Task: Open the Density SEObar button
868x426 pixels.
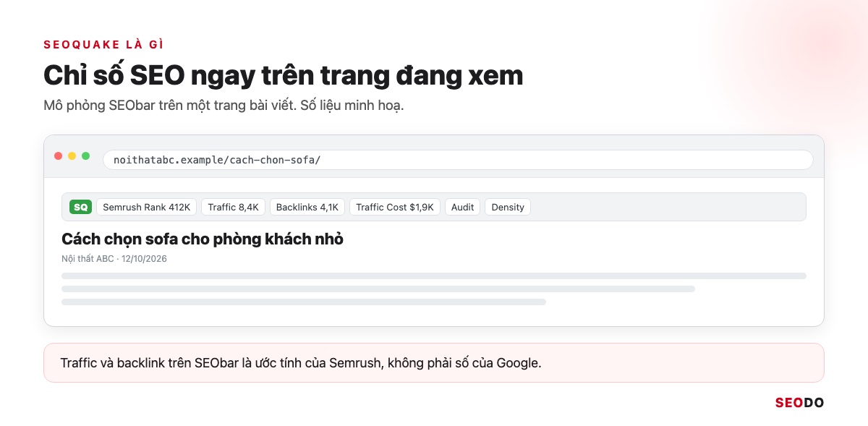Action: point(508,207)
